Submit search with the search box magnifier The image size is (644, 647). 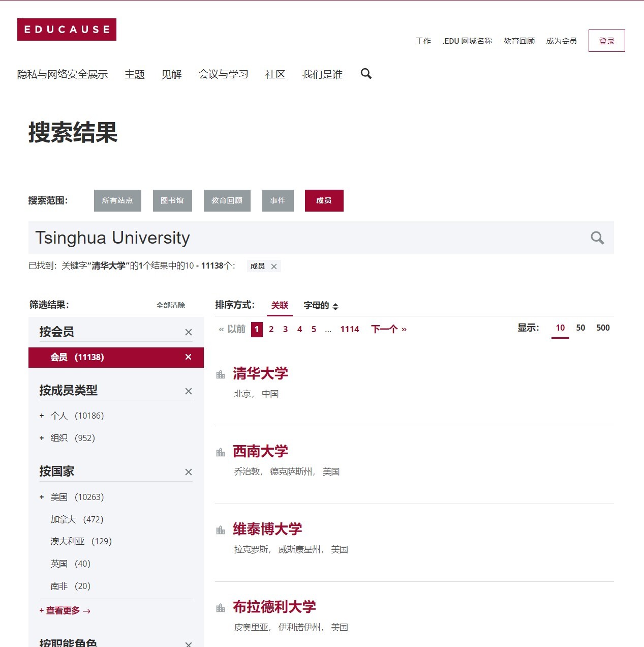pos(597,238)
